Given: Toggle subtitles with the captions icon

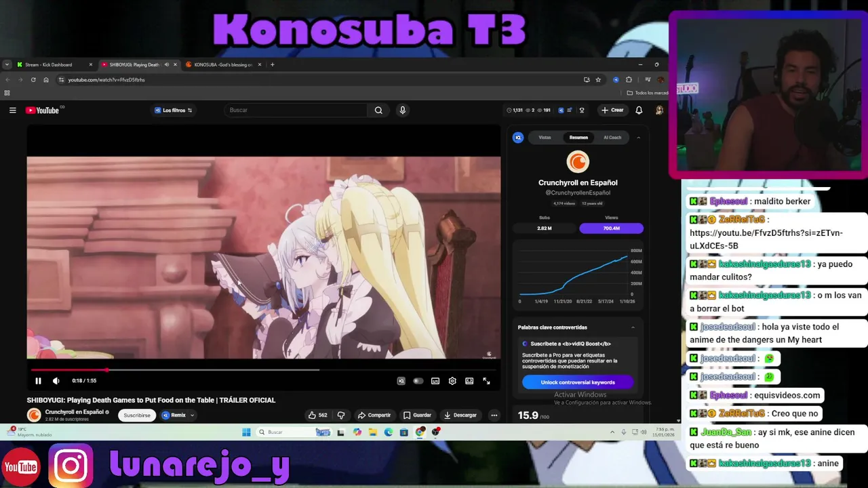Looking at the screenshot, I should [435, 381].
